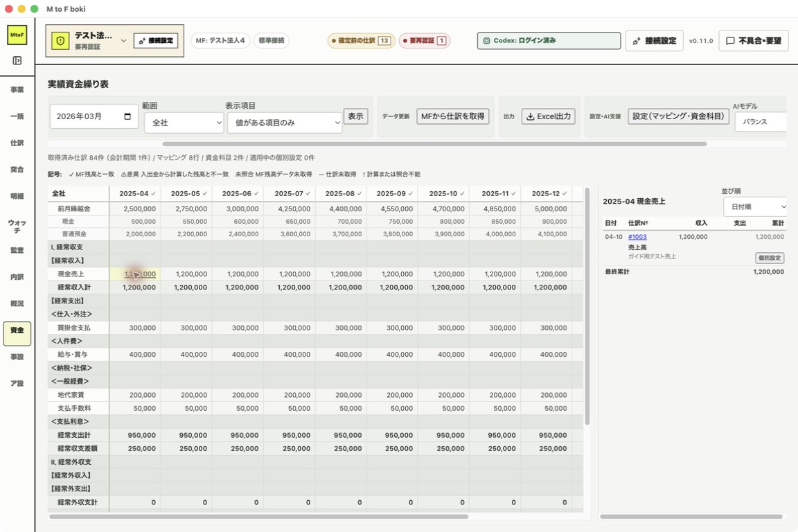Select the highlighted 資金 sidebar item

17,333
